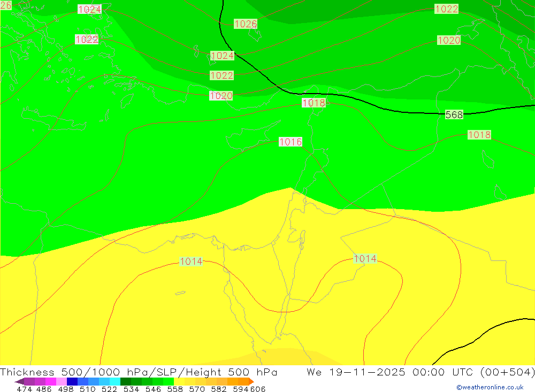
Task: Click the 606 legend value
Action: pyautogui.click(x=258, y=389)
